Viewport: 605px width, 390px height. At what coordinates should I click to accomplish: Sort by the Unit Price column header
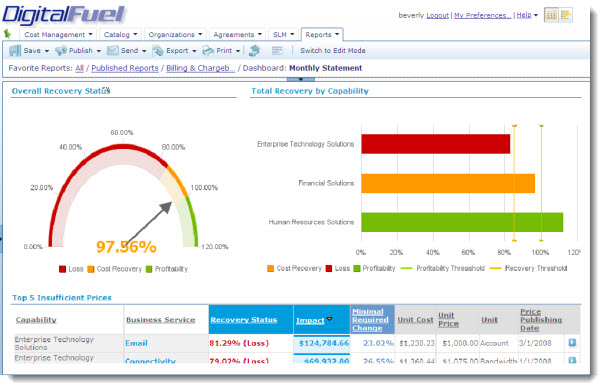pyautogui.click(x=448, y=320)
